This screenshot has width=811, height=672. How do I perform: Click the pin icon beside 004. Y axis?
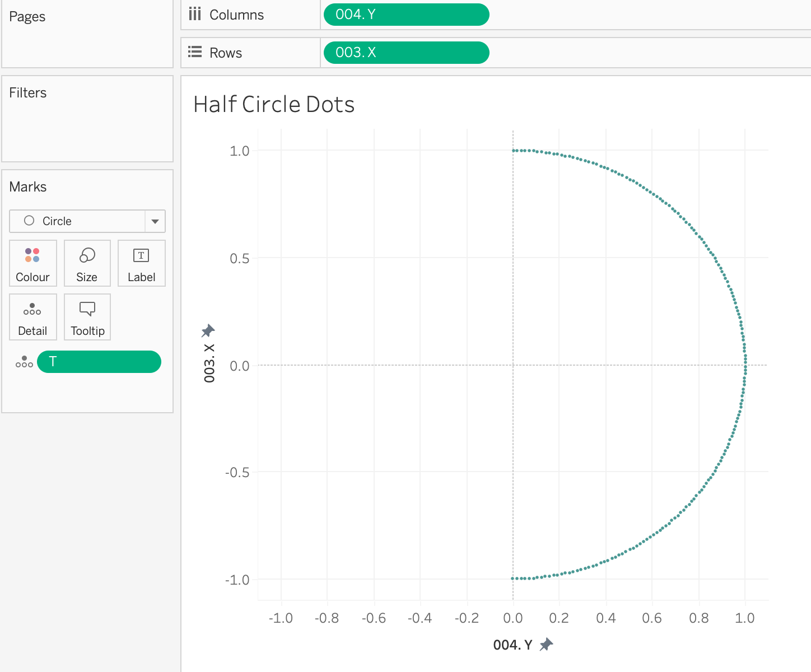coord(546,645)
